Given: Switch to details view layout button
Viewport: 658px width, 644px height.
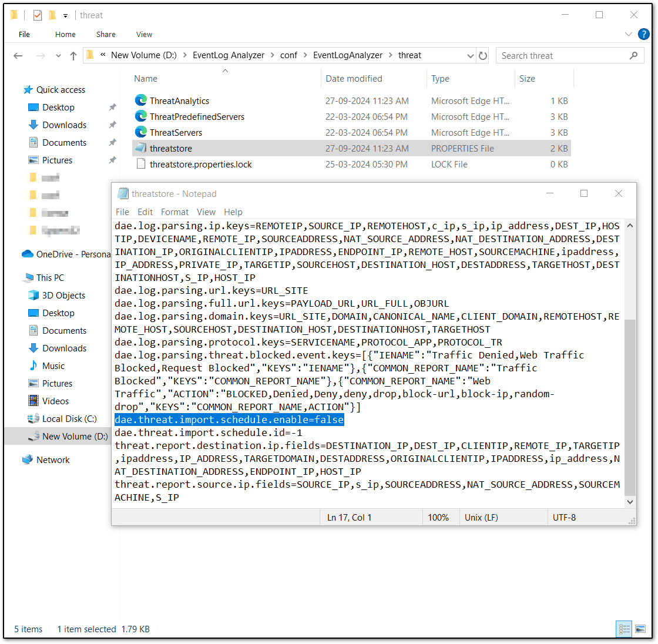Looking at the screenshot, I should pos(625,629).
